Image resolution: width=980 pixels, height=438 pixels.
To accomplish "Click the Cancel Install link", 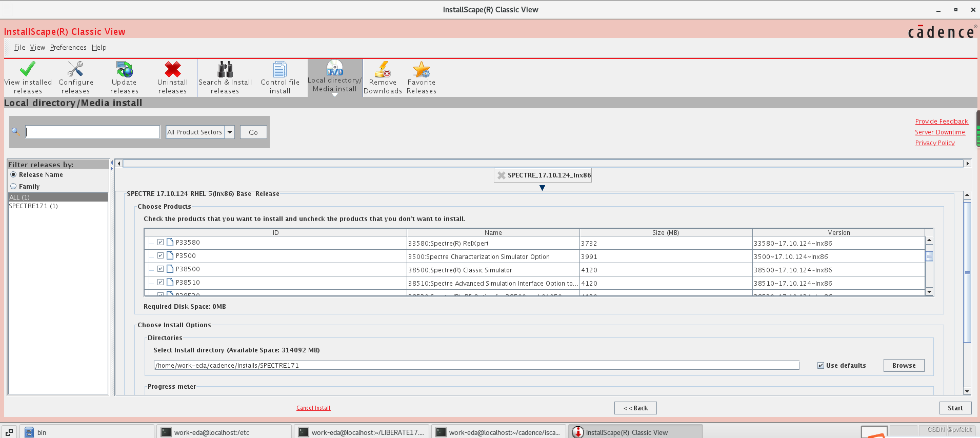I will pyautogui.click(x=313, y=408).
